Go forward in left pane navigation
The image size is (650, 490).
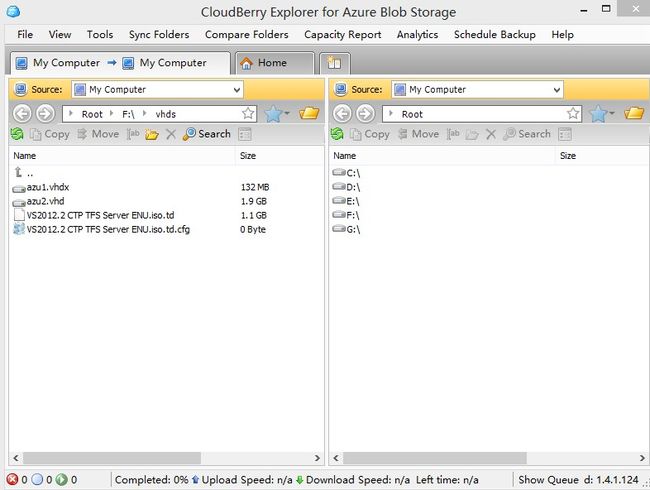45,114
